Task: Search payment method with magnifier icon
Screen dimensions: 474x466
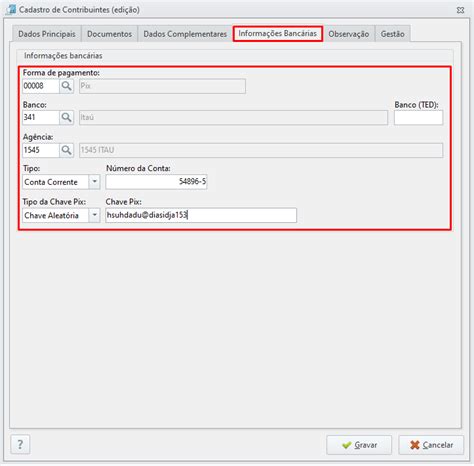Action: 66,86
